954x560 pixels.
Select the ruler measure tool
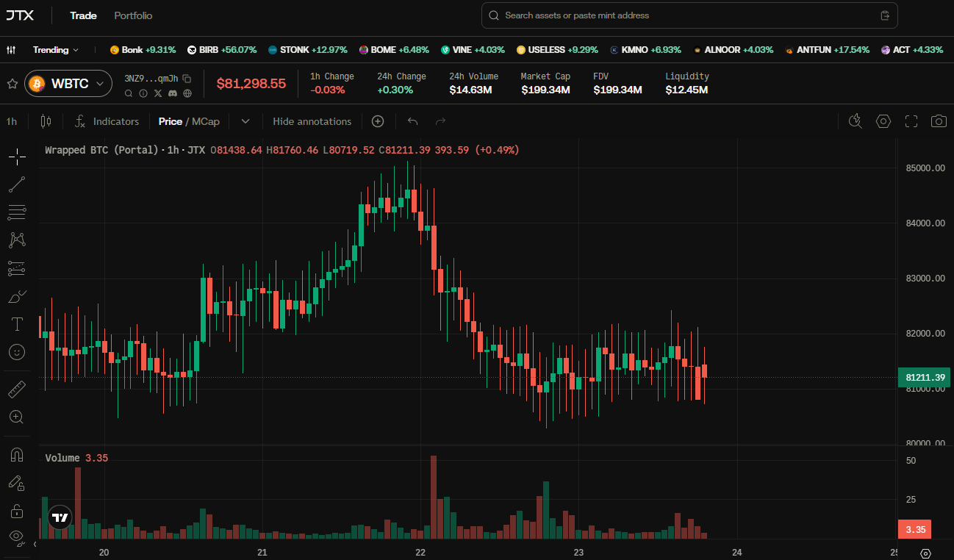[x=17, y=389]
